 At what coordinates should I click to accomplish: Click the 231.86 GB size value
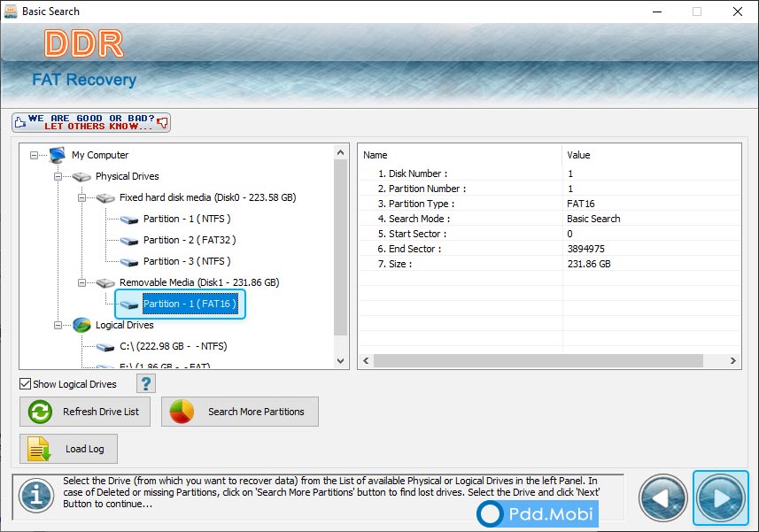tap(589, 264)
